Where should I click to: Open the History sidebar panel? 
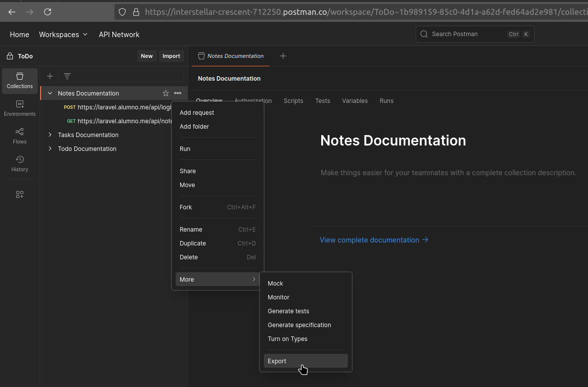tap(19, 164)
